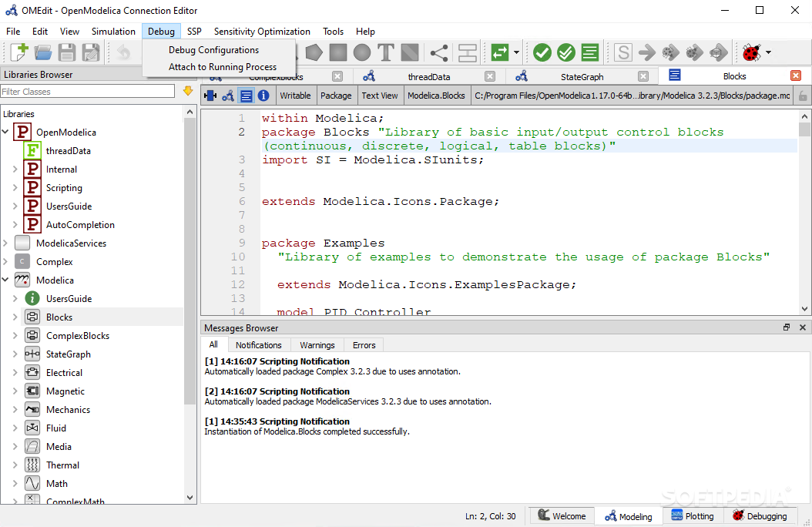Expand the ModelicaServices library node
The height and width of the screenshot is (527, 812).
tap(5, 243)
